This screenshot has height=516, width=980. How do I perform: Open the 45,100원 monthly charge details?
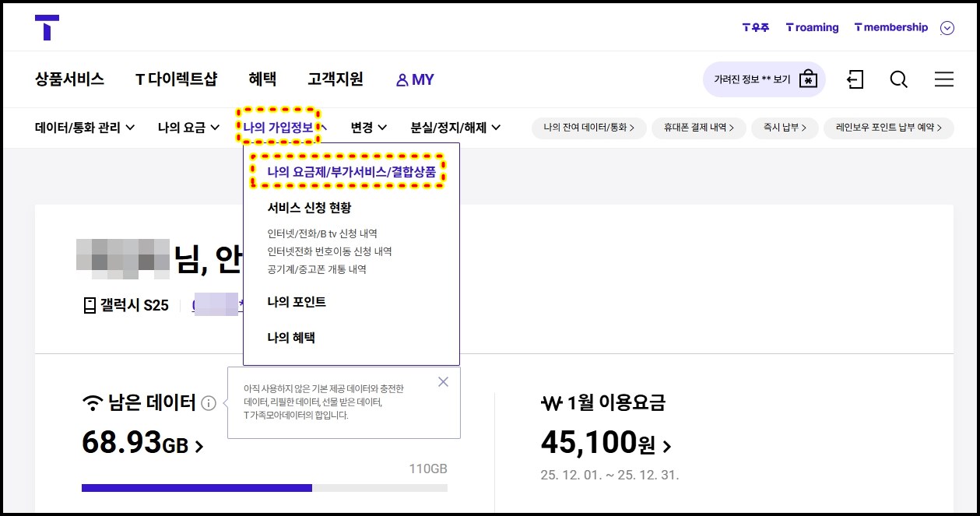point(605,444)
